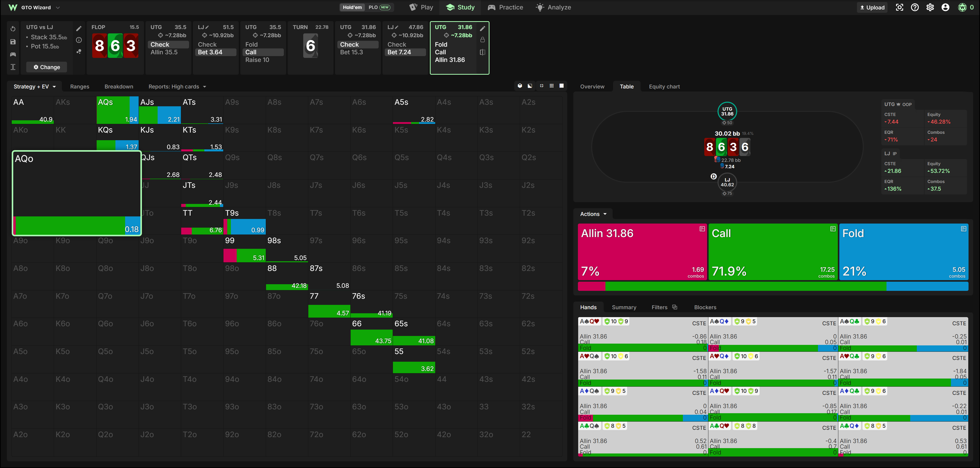Expand the Reports: High cards dropdown
This screenshot has width=980, height=468.
point(177,86)
